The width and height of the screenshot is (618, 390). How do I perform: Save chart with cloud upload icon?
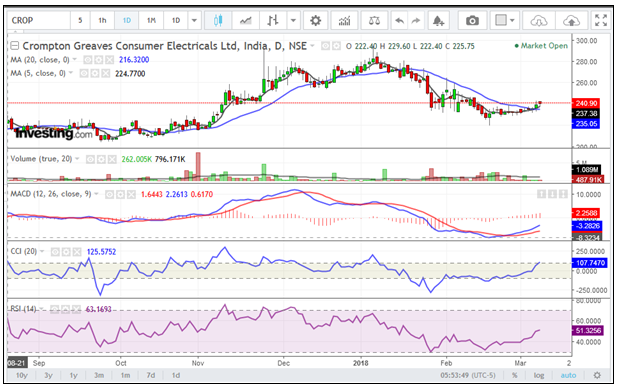tap(571, 20)
